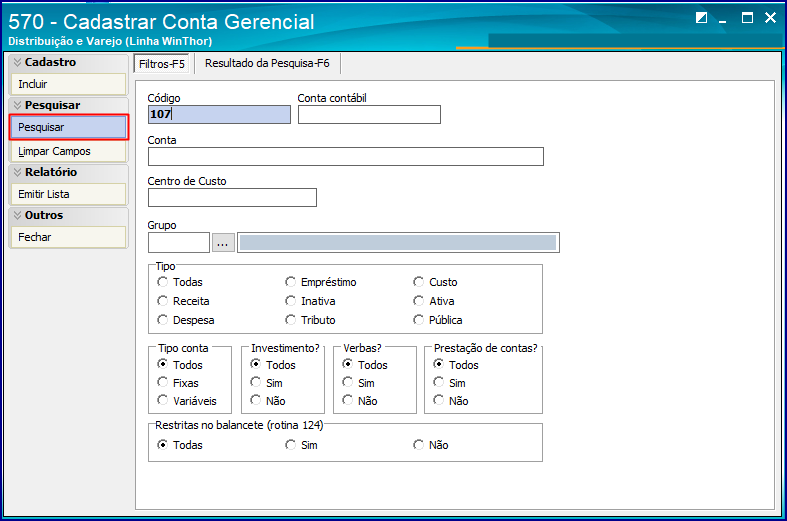Select Não under Verbas?

click(x=360, y=401)
